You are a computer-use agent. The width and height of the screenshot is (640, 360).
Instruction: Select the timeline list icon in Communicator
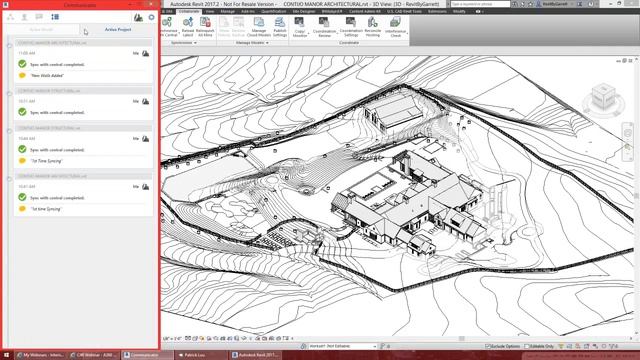click(x=55, y=17)
